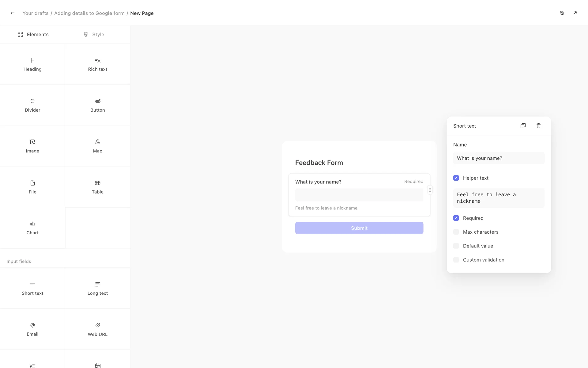Enable Max characters option
This screenshot has height=368, width=588.
coord(456,232)
